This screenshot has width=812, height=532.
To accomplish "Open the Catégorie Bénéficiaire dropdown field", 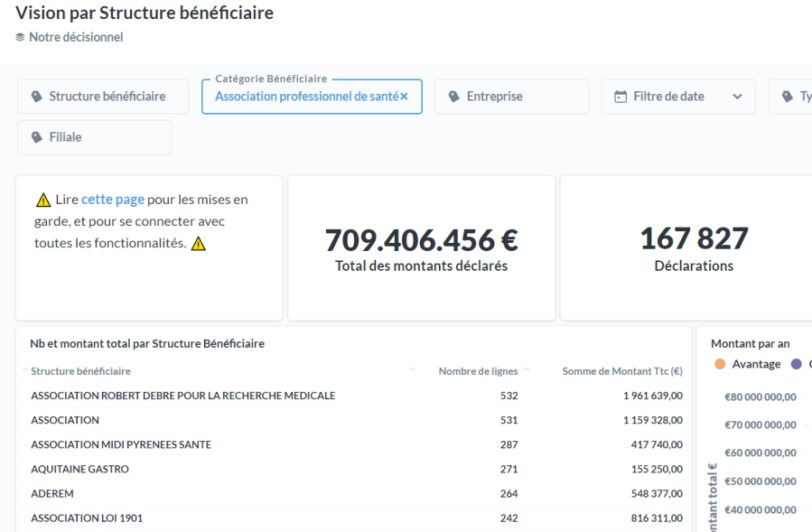I will click(305, 97).
